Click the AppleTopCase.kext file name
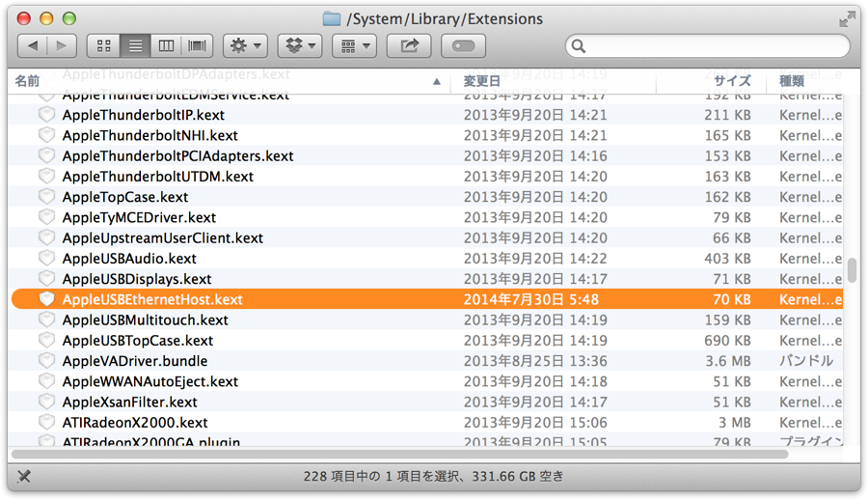 pos(125,197)
